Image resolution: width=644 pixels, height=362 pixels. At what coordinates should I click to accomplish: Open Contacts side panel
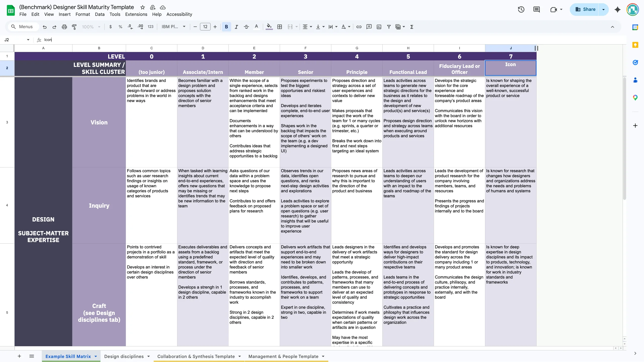point(635,80)
